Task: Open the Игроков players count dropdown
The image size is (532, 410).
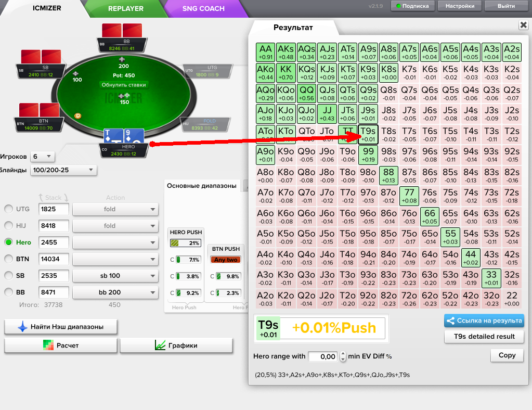Action: [43, 157]
